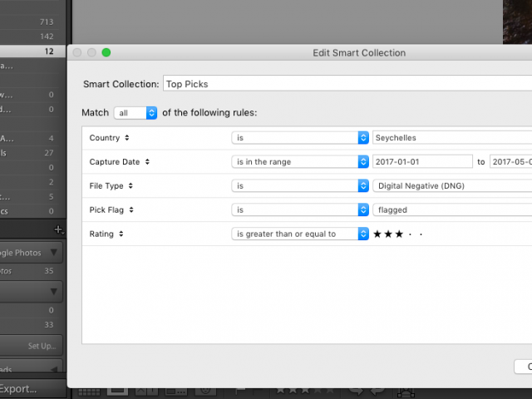Image resolution: width=532 pixels, height=399 pixels.
Task: Expand the panel ending in 'ads'
Action: click(x=54, y=369)
